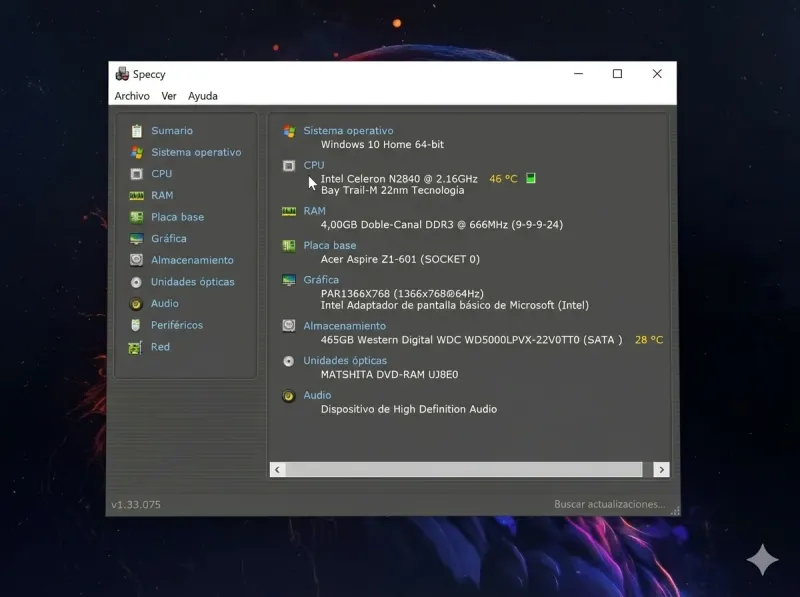Open the Audio summary heading link
800x597 pixels.
[317, 395]
